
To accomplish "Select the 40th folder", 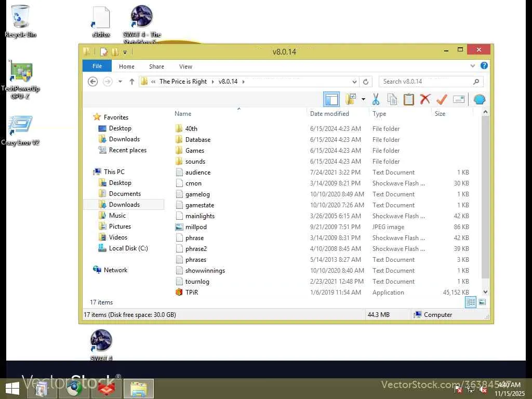I will [191, 129].
